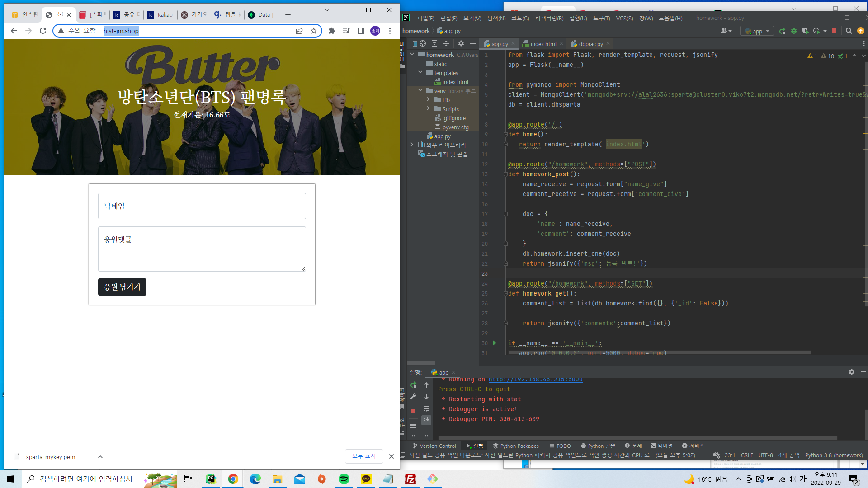Click Chrome's back navigation arrow
The width and height of the screenshot is (868, 488).
(14, 31)
